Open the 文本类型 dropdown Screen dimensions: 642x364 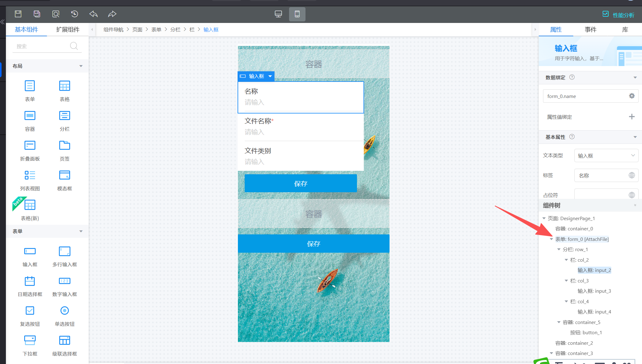pyautogui.click(x=606, y=156)
